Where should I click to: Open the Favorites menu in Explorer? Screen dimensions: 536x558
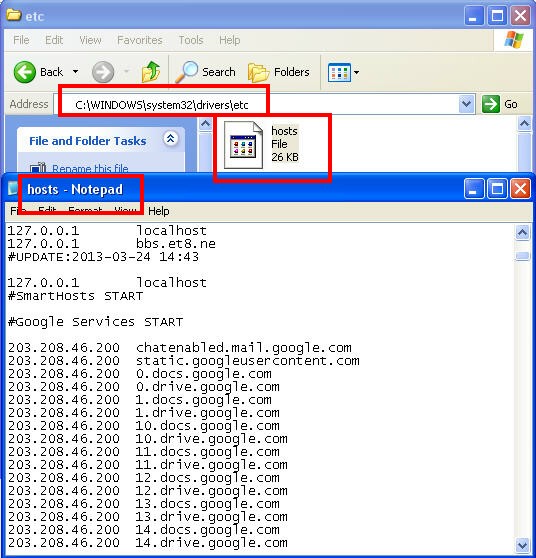pos(140,40)
